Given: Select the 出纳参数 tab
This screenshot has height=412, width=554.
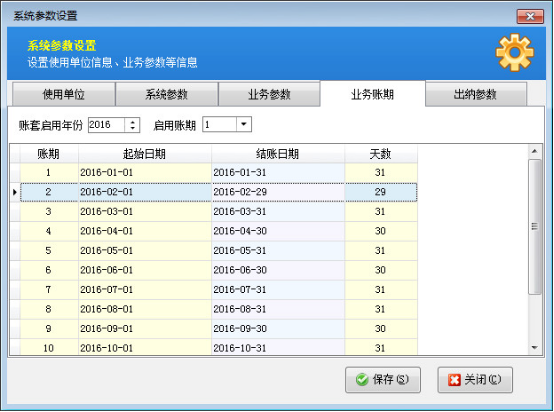Looking at the screenshot, I should tap(476, 94).
